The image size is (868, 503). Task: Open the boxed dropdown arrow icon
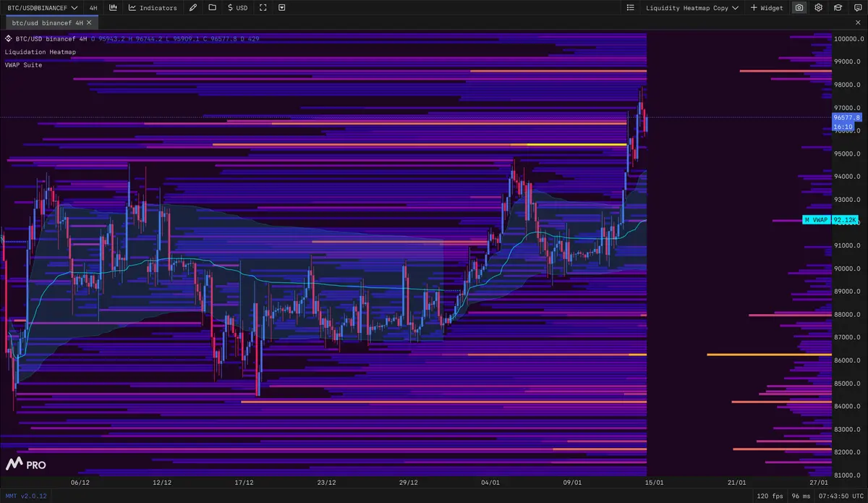pos(282,8)
